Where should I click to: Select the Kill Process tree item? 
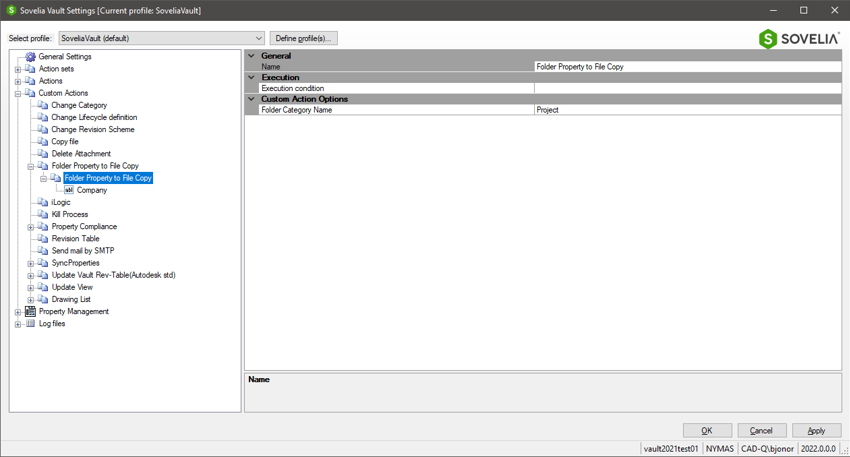pyautogui.click(x=69, y=215)
